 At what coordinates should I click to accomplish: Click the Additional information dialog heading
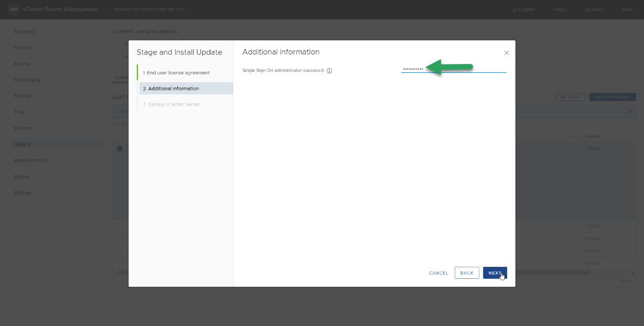pyautogui.click(x=281, y=52)
